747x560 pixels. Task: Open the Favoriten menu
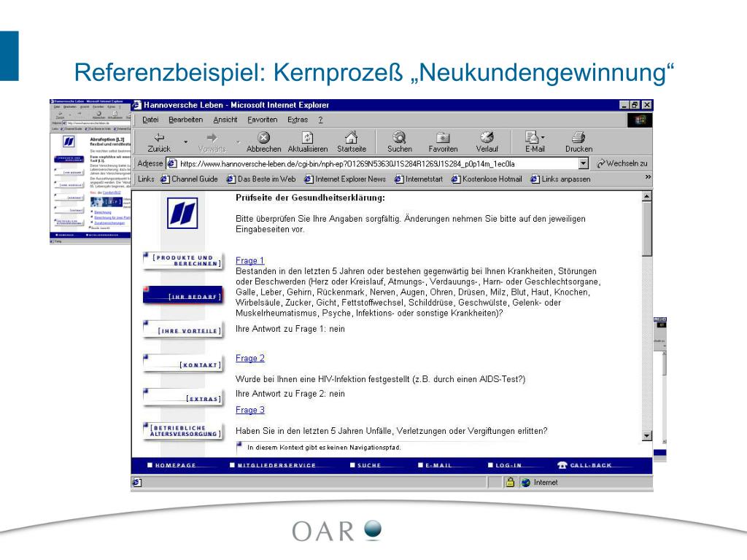[x=262, y=120]
